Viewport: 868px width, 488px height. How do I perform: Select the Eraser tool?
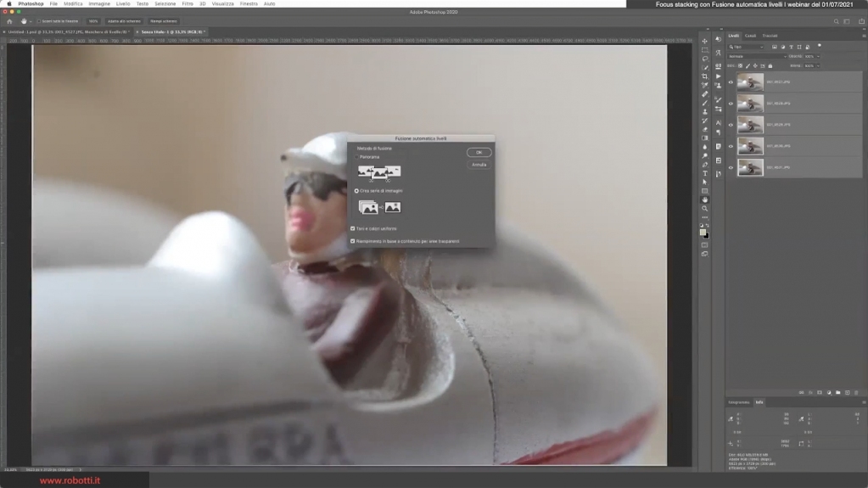[x=705, y=130]
